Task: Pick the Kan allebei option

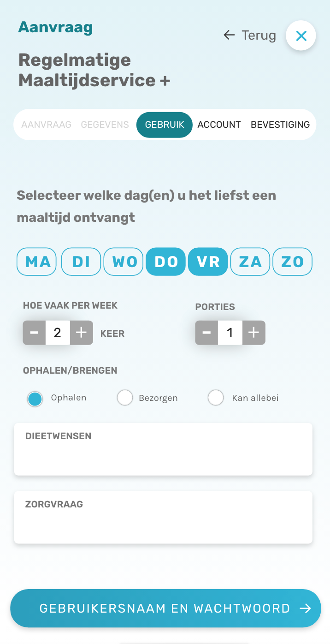Action: (216, 398)
